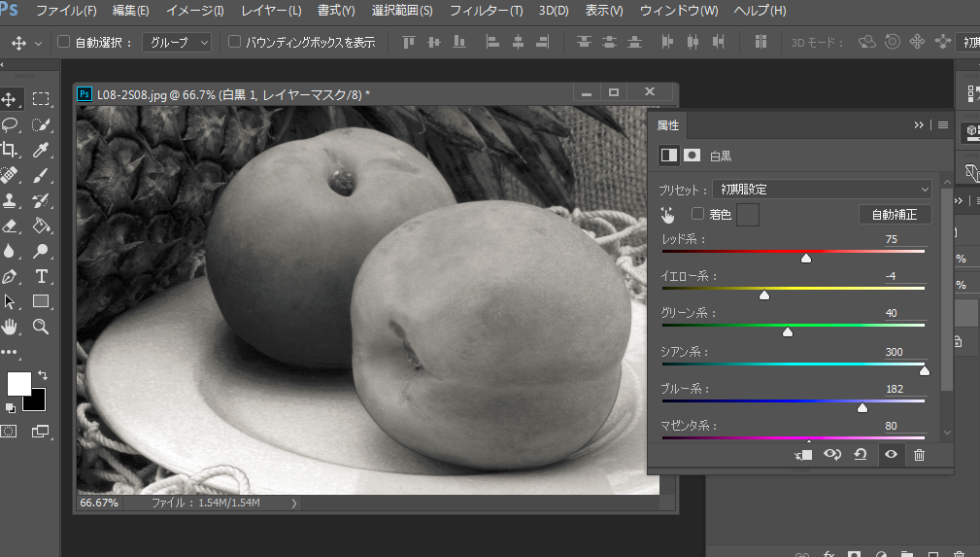Click the white foreground color swatch
The width and height of the screenshot is (980, 557).
(x=18, y=384)
